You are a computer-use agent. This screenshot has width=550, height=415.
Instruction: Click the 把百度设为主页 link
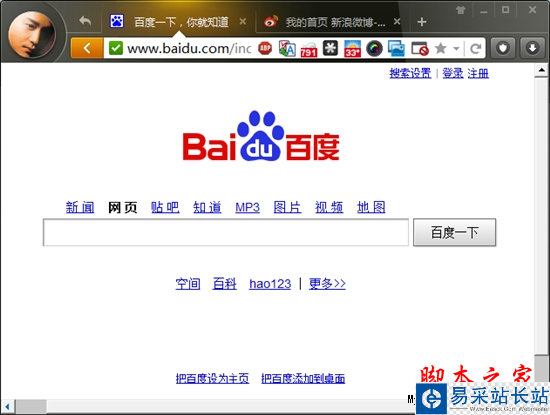tap(212, 379)
